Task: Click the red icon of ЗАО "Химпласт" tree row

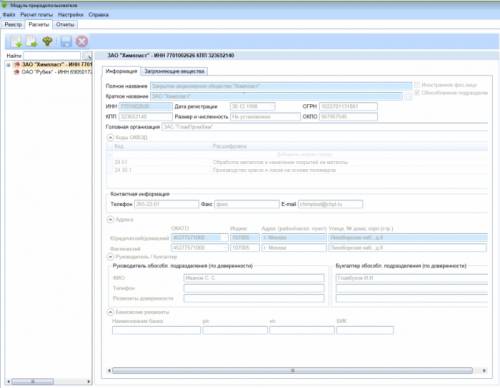Action: coord(16,64)
